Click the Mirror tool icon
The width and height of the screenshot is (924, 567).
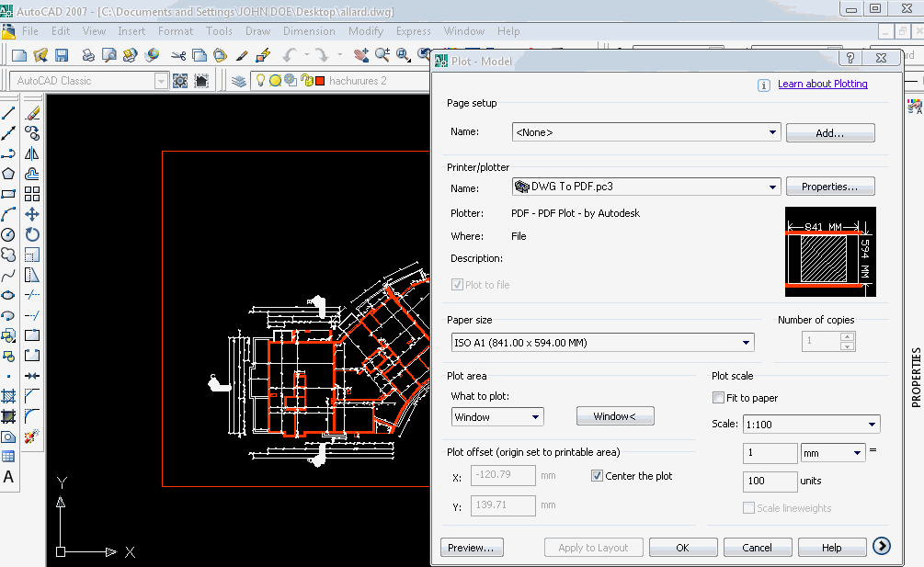tap(32, 153)
